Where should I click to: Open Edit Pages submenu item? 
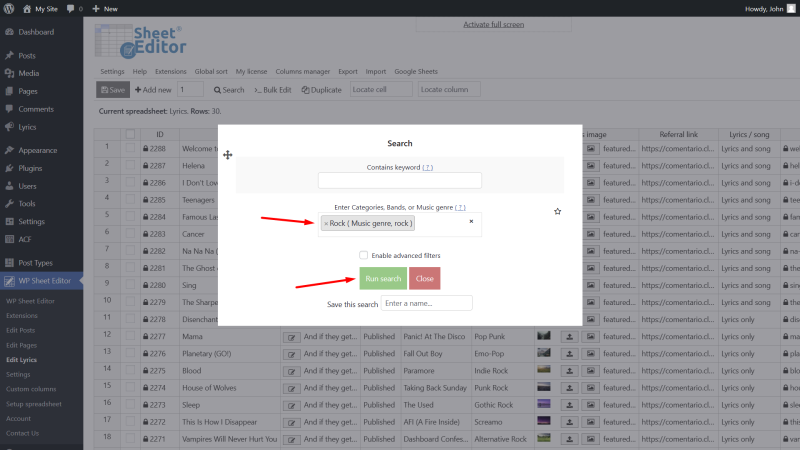(21, 345)
